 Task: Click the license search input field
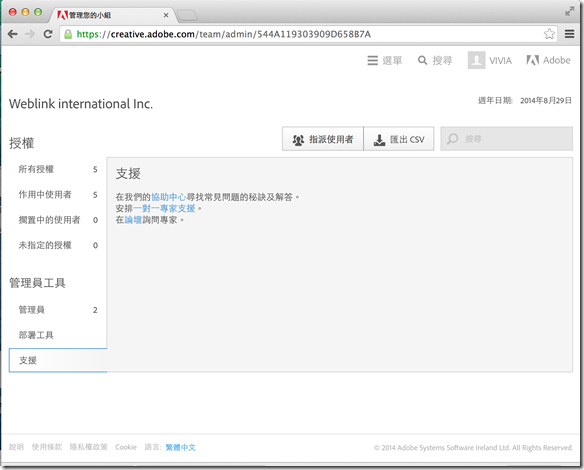tap(507, 139)
